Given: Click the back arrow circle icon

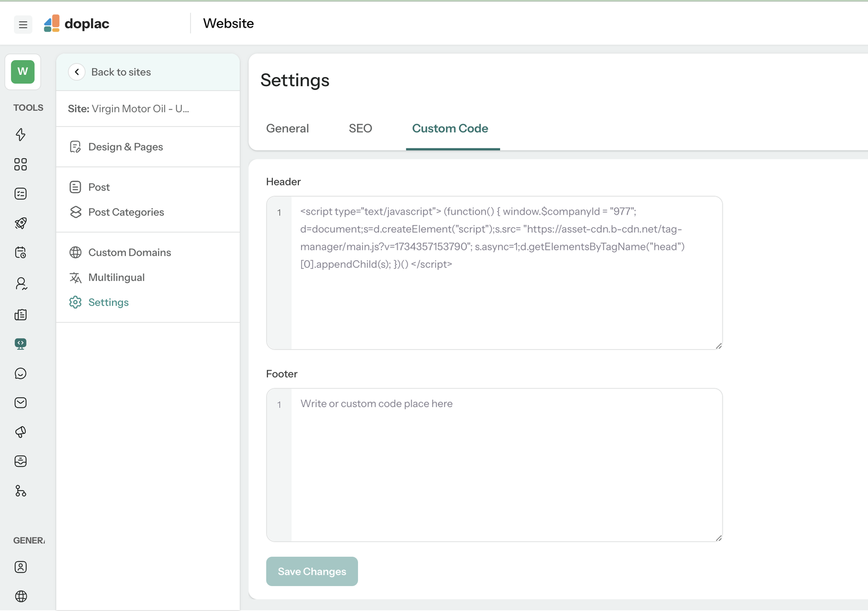Looking at the screenshot, I should (x=76, y=72).
